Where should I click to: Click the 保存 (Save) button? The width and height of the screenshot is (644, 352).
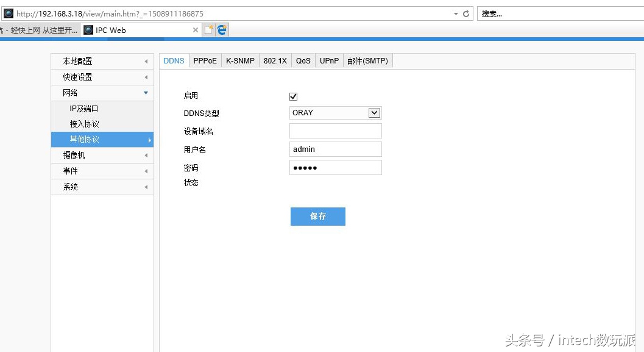click(x=317, y=216)
